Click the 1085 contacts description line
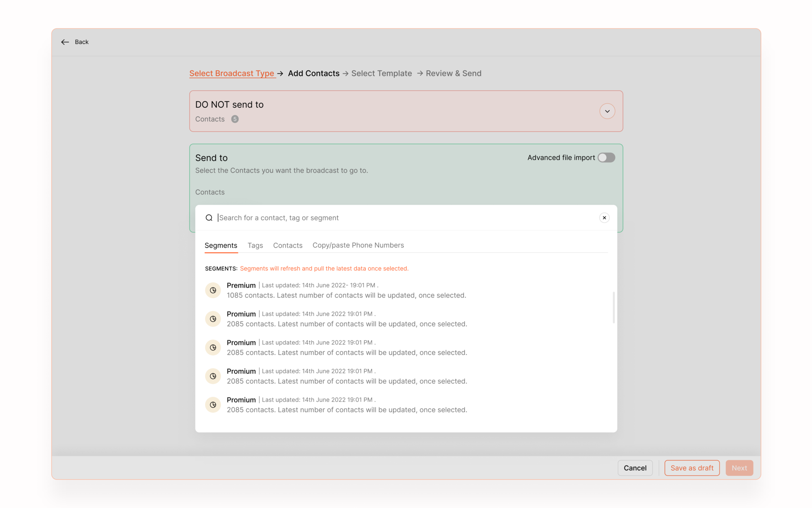 point(346,295)
